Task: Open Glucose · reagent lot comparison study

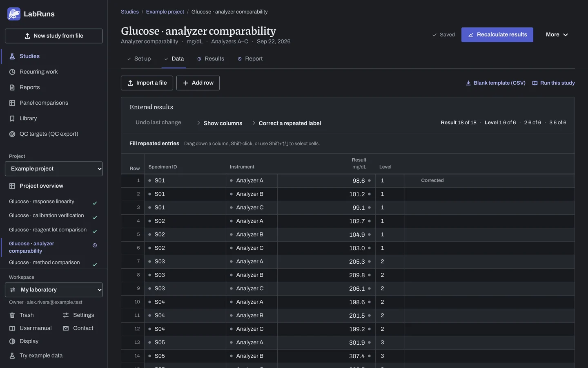Action: [x=53, y=230]
